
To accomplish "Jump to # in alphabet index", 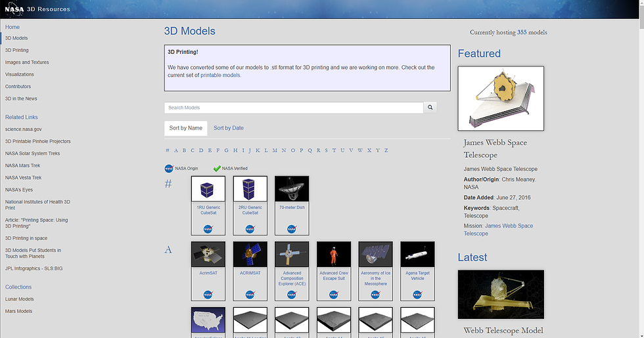I will pos(167,151).
